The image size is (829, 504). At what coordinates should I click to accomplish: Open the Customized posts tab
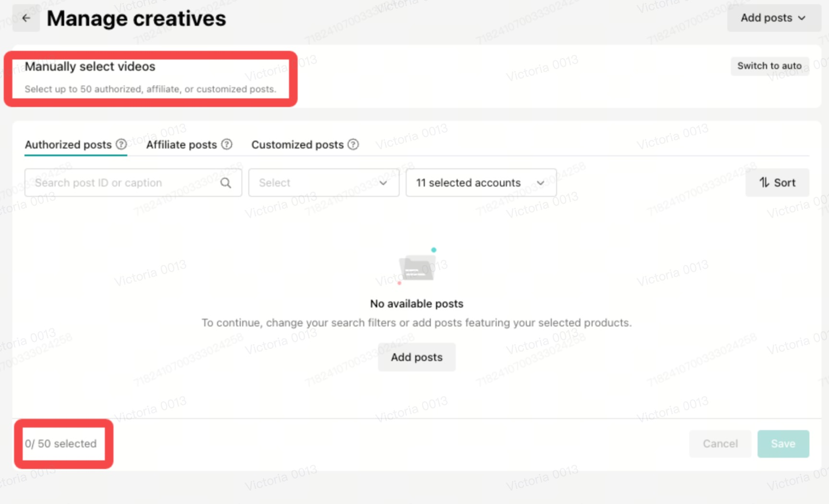pos(297,144)
